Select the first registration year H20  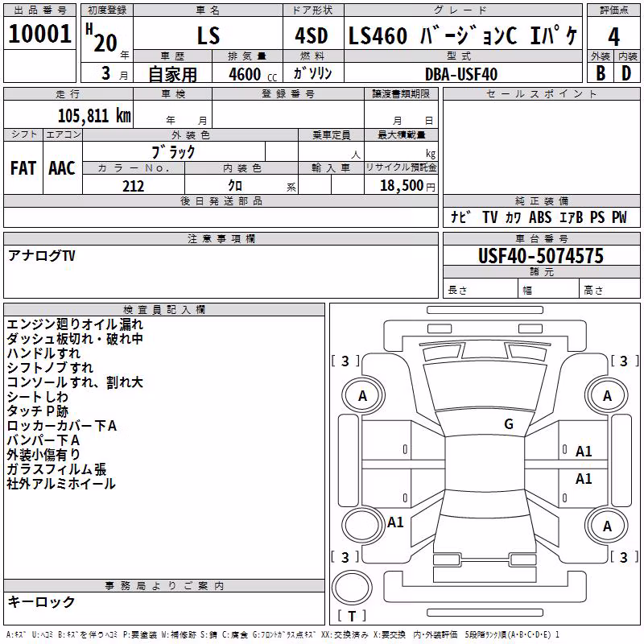(102, 38)
